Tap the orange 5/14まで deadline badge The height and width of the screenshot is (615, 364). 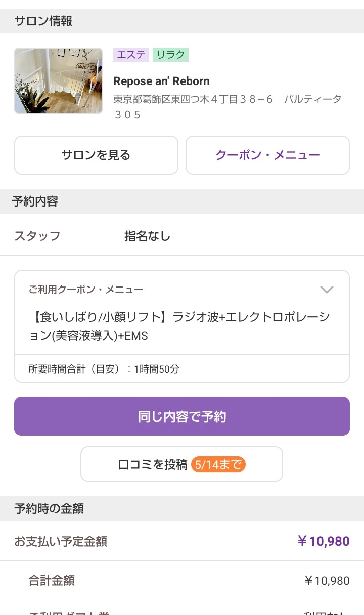pyautogui.click(x=218, y=464)
